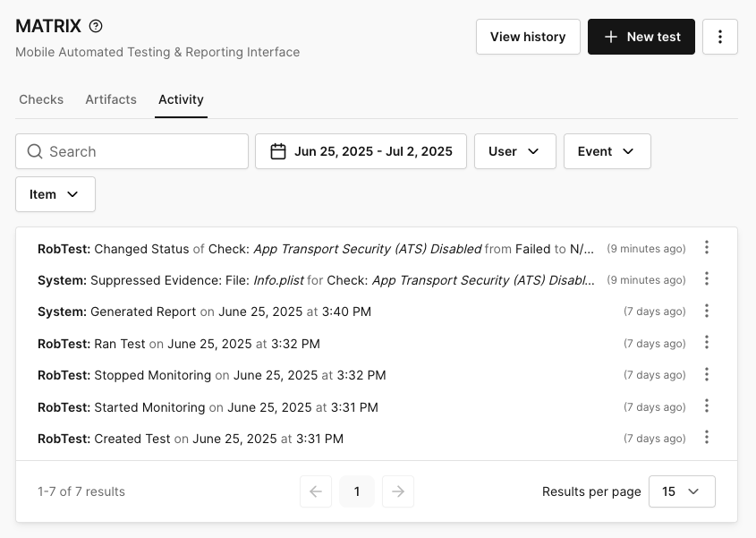Click the View history button
Viewport: 756px width, 538px height.
pyautogui.click(x=528, y=37)
